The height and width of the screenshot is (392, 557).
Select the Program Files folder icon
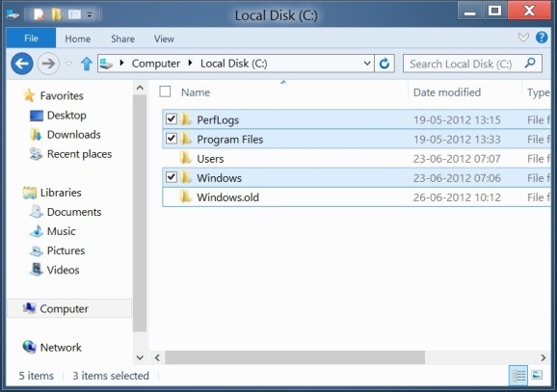(185, 139)
